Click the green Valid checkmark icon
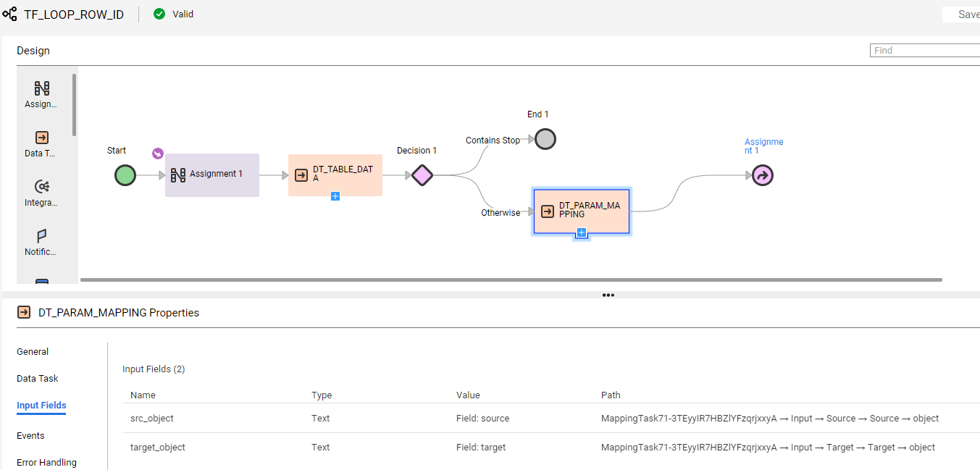 pos(159,14)
